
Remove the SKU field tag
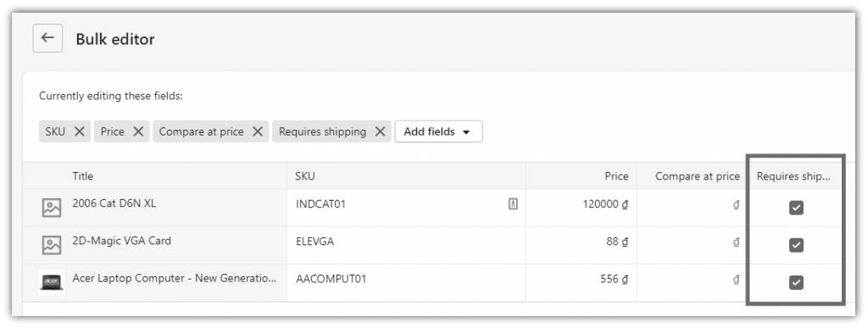pyautogui.click(x=80, y=131)
